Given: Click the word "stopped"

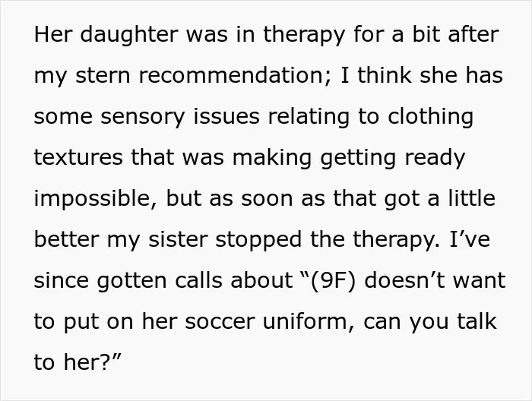Looking at the screenshot, I should pos(258,240).
